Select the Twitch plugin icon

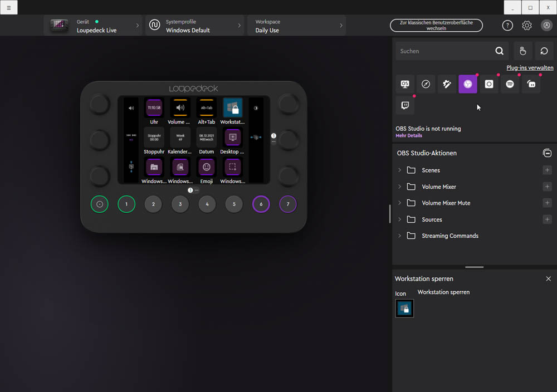coord(405,105)
